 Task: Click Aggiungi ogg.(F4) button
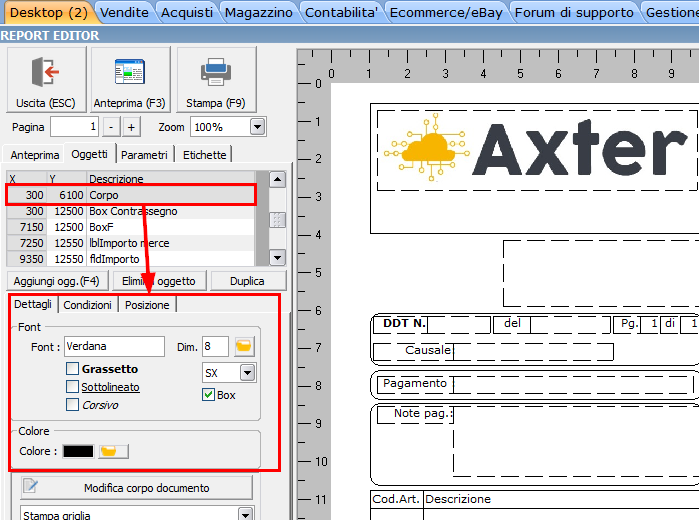click(x=57, y=281)
